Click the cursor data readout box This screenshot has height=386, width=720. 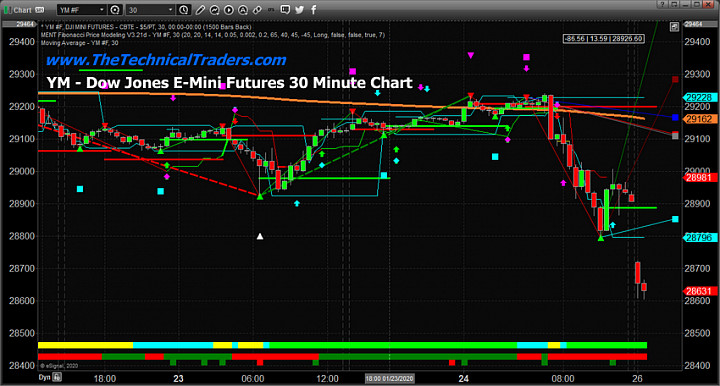pos(604,39)
